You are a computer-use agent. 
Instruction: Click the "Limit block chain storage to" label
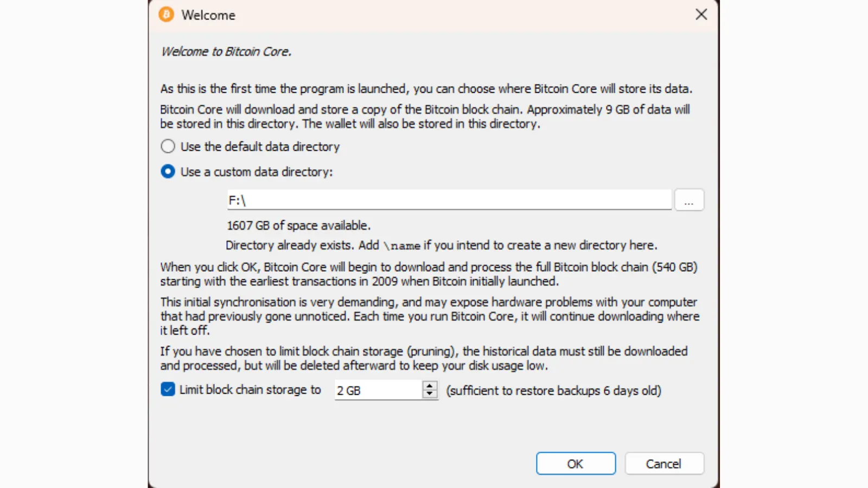coord(250,390)
